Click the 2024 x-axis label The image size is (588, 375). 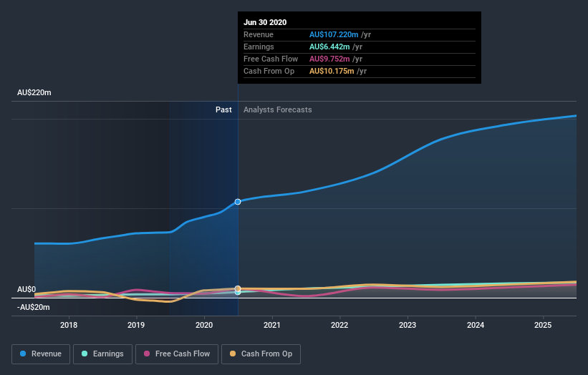pyautogui.click(x=475, y=325)
